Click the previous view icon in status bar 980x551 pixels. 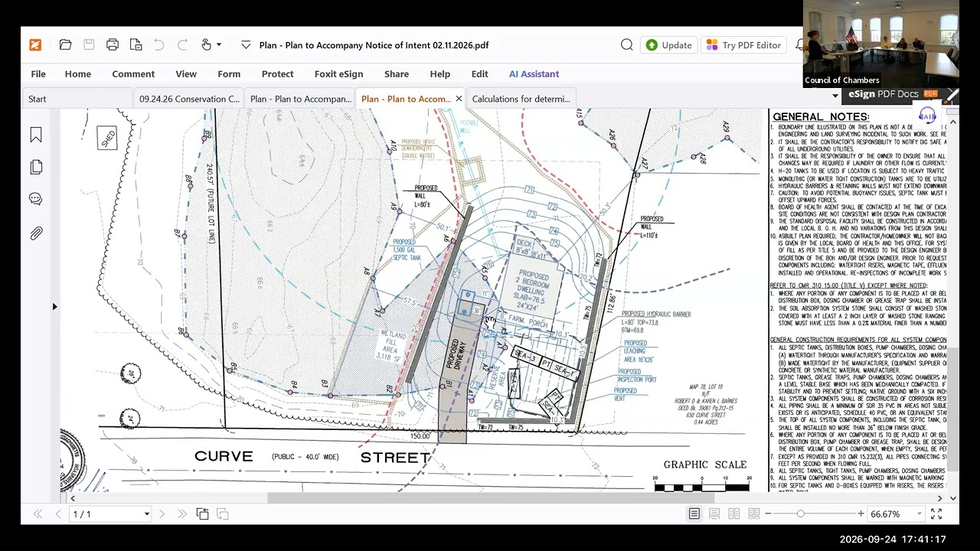point(202,514)
